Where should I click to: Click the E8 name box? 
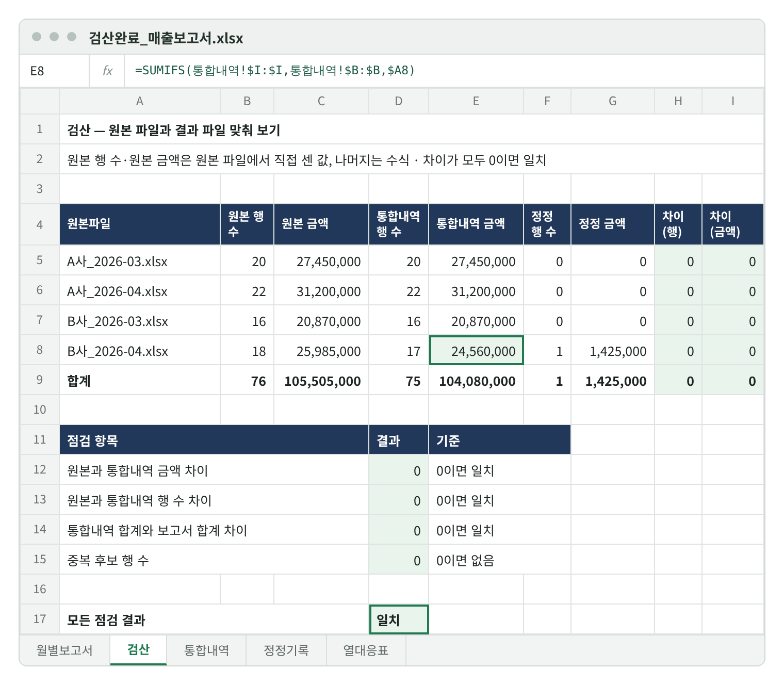(54, 71)
